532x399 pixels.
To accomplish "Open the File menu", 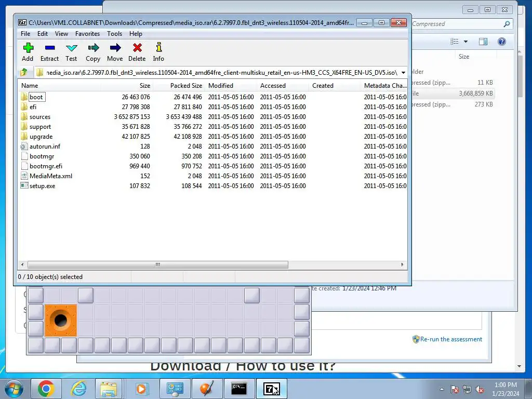I will click(x=25, y=34).
